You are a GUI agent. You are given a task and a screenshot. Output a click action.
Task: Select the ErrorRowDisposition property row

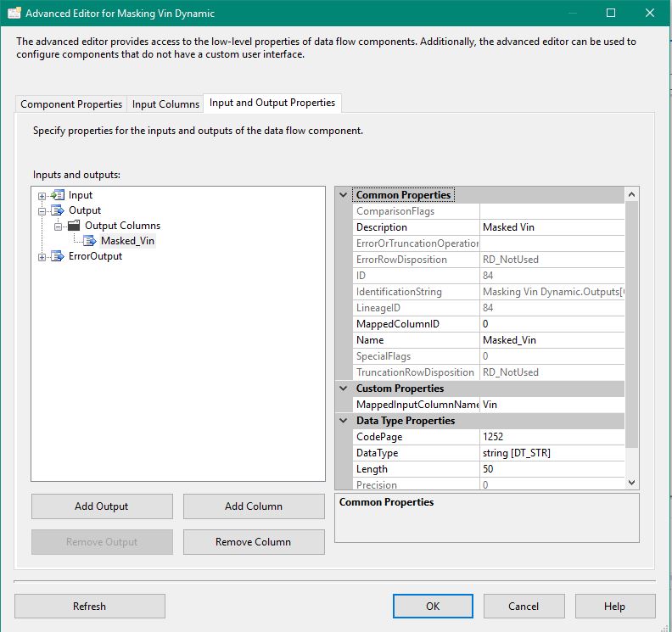pyautogui.click(x=488, y=260)
